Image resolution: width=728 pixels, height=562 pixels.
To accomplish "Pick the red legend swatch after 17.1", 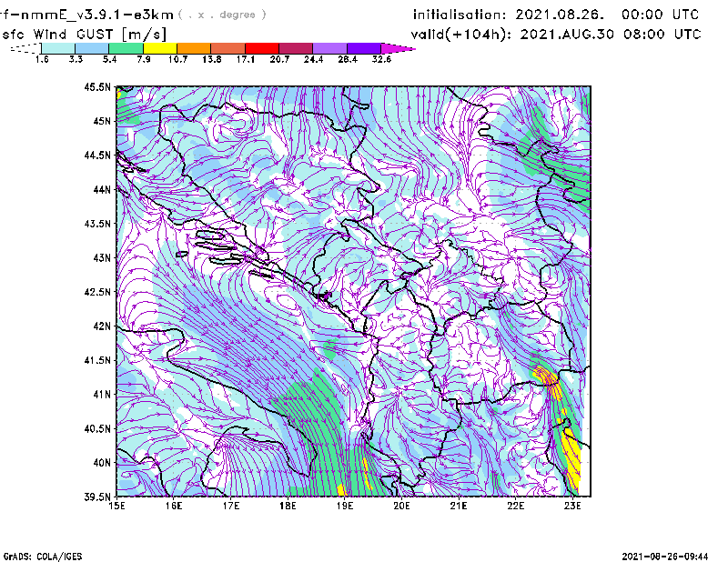I will 262,48.
